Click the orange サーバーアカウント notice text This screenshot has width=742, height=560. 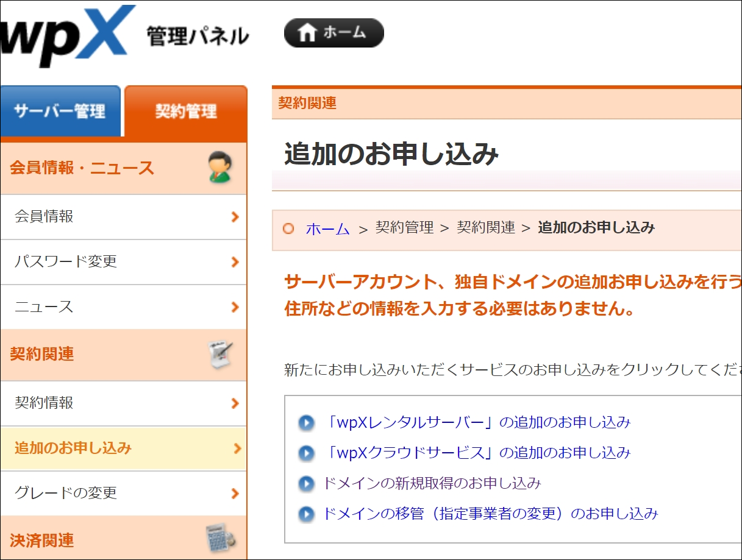point(513,296)
